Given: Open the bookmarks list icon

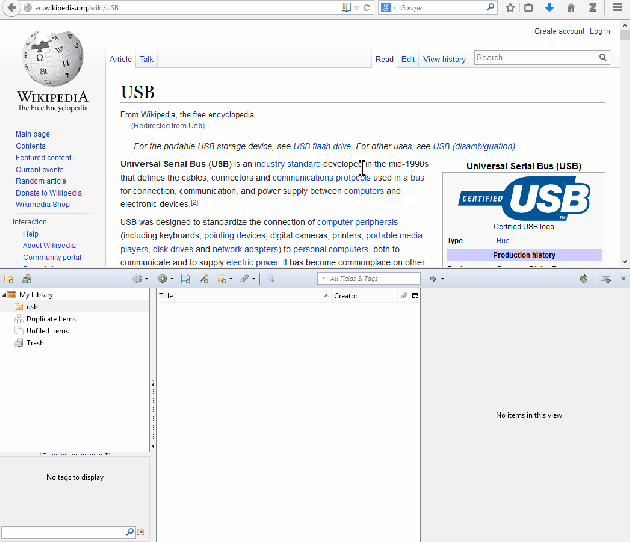Looking at the screenshot, I should [x=529, y=8].
